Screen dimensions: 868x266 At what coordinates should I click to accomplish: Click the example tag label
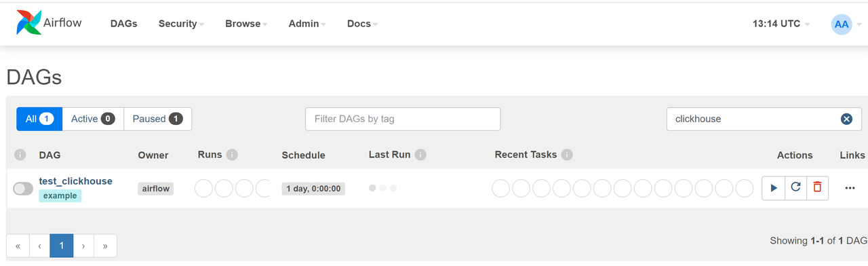[60, 195]
